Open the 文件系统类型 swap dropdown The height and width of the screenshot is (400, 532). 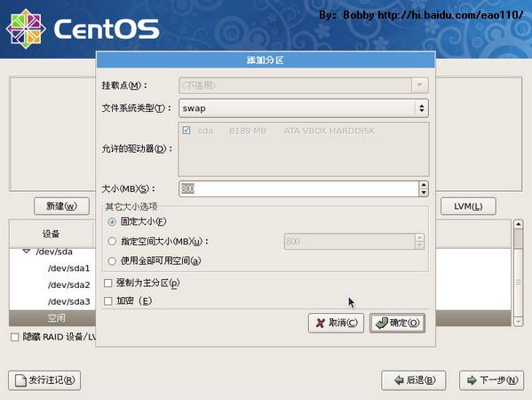[x=304, y=108]
